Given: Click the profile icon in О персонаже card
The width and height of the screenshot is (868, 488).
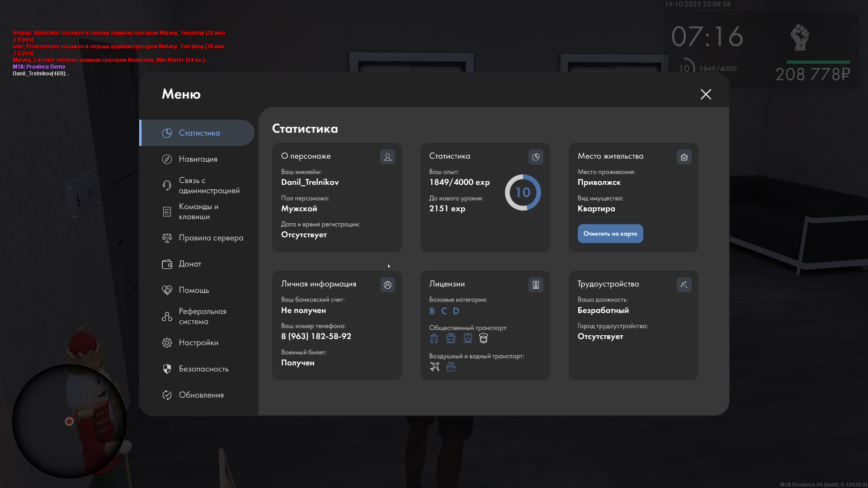Looking at the screenshot, I should 387,157.
